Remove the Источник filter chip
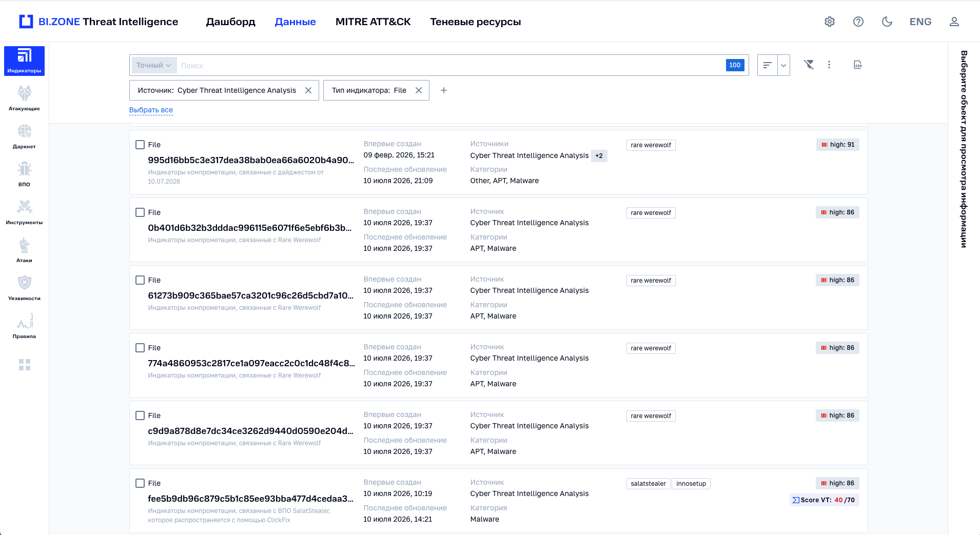The height and width of the screenshot is (535, 980). pos(308,90)
